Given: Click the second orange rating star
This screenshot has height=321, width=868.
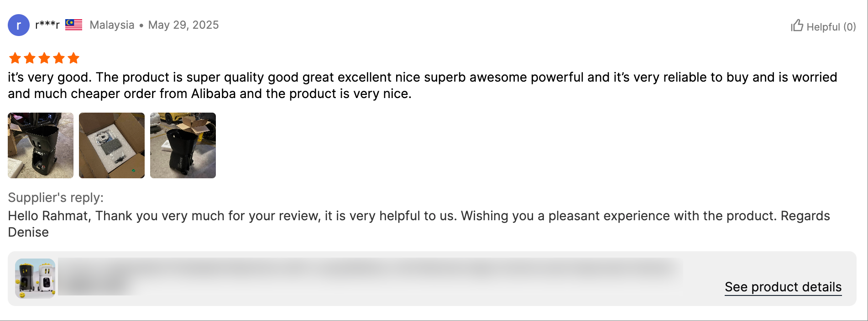Looking at the screenshot, I should point(30,58).
